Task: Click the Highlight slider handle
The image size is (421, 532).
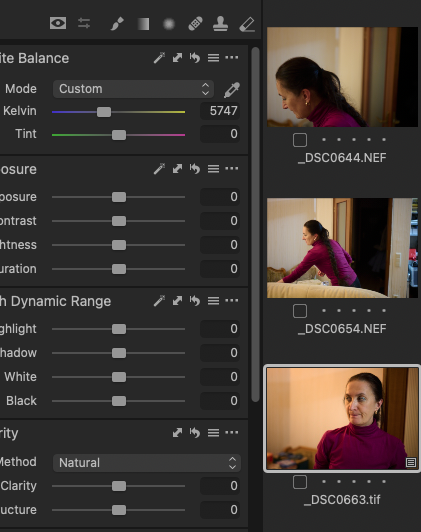Action: (119, 329)
